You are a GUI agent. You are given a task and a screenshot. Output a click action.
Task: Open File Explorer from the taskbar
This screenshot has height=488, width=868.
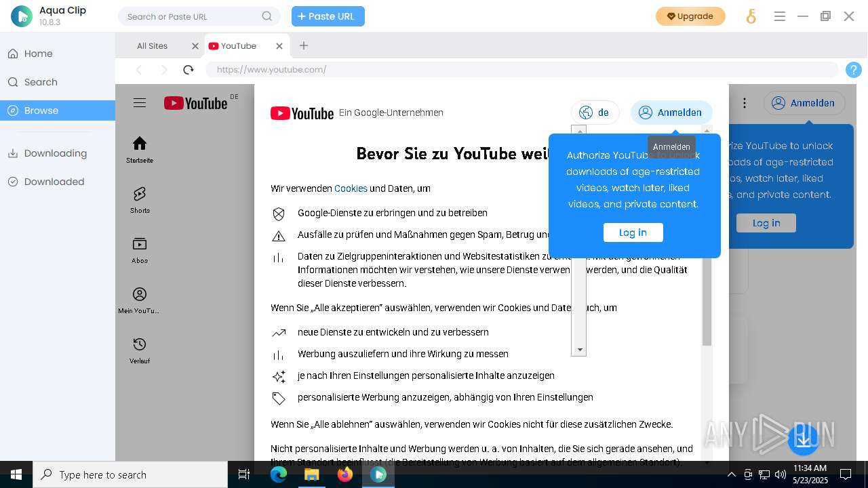(311, 474)
